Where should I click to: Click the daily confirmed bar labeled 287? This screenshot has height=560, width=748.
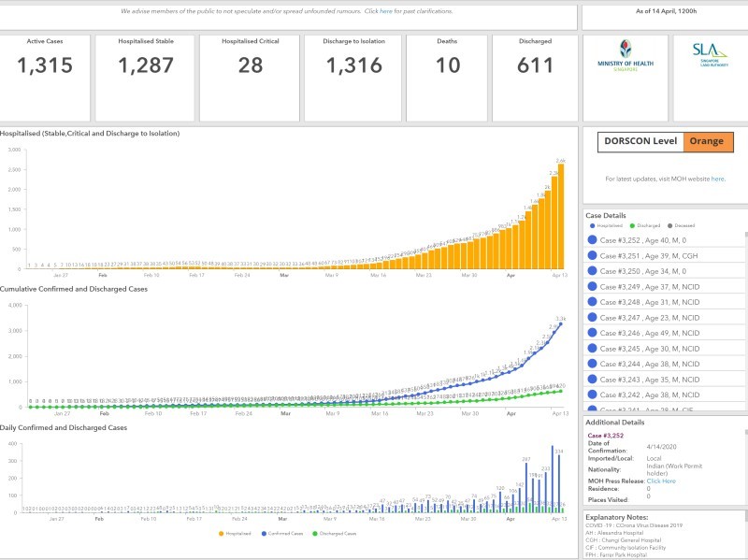coord(526,487)
